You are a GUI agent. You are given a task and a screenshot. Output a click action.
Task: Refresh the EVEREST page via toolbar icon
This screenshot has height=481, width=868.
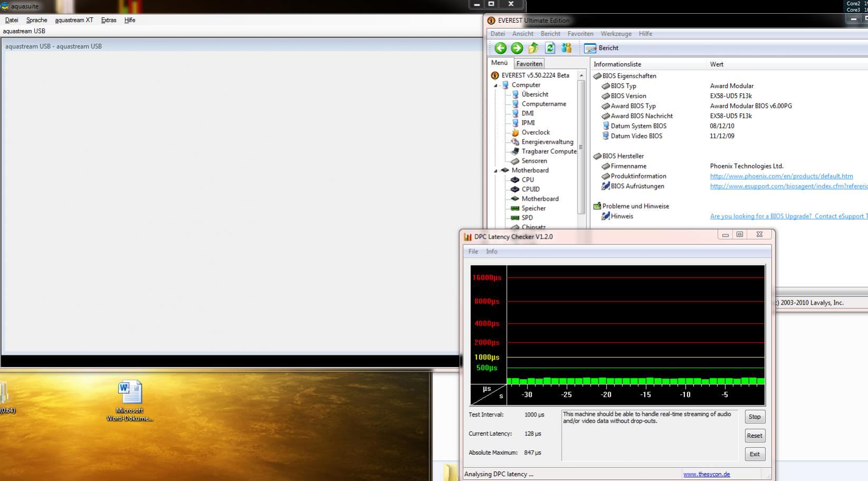tap(550, 48)
